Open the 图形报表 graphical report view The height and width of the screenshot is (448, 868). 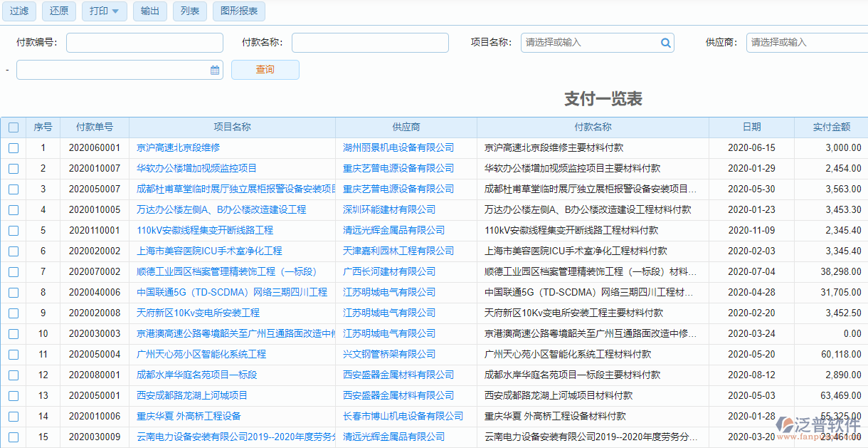click(x=238, y=11)
